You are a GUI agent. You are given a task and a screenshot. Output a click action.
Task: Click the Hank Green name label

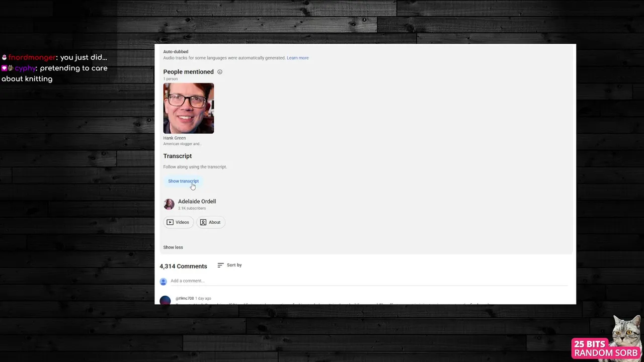click(x=175, y=138)
